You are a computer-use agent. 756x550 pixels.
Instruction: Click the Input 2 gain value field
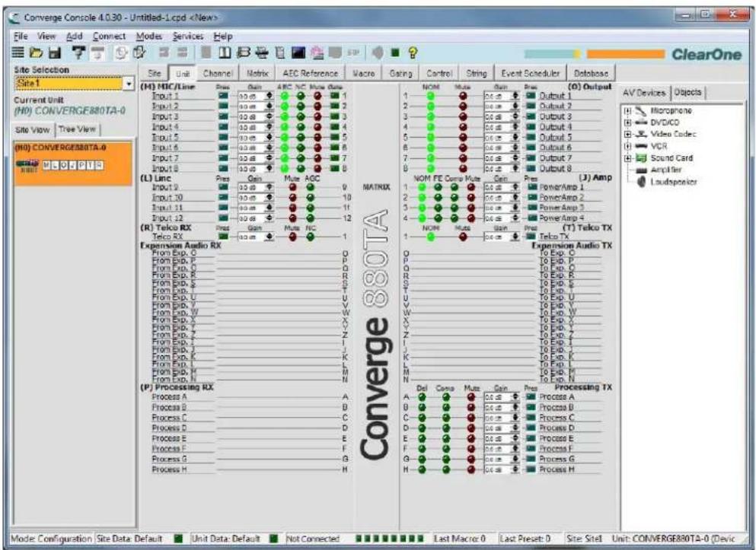pos(251,106)
